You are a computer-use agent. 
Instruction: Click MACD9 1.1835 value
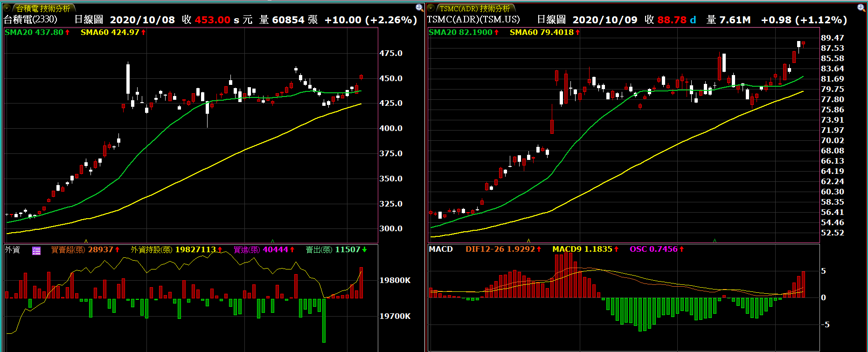[585, 249]
